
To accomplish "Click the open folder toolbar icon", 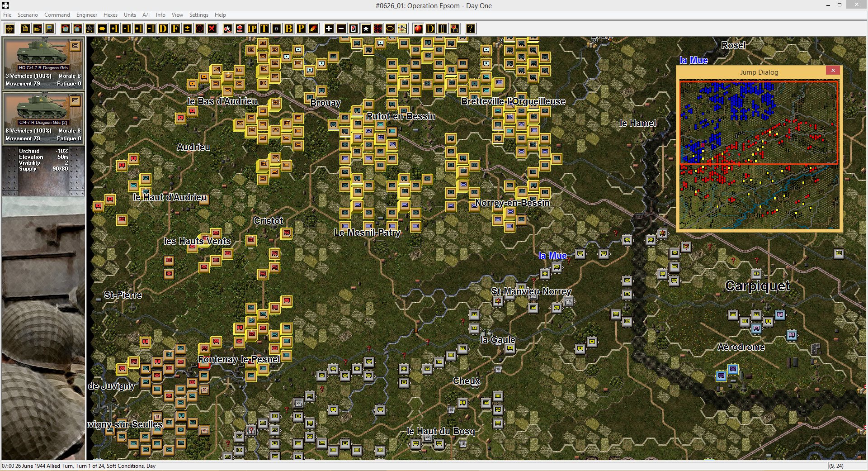I will (38, 29).
